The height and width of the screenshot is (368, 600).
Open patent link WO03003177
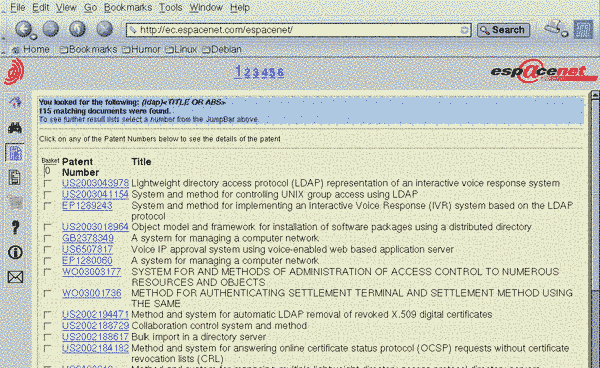pyautogui.click(x=91, y=272)
